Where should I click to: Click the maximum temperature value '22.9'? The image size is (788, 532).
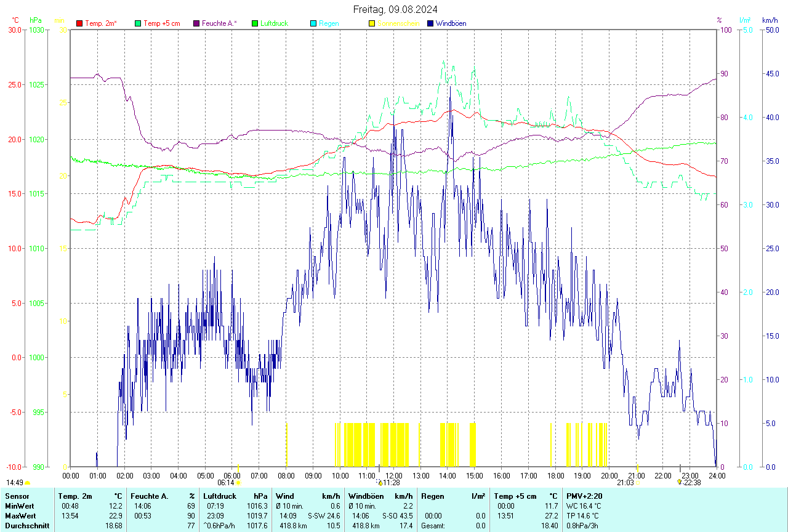click(x=116, y=515)
